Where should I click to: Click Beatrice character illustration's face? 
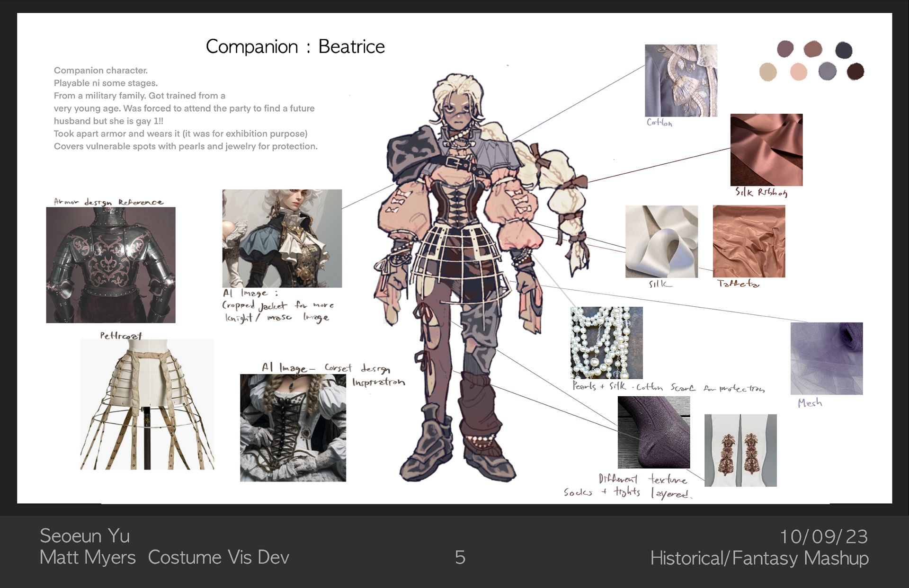click(x=457, y=113)
